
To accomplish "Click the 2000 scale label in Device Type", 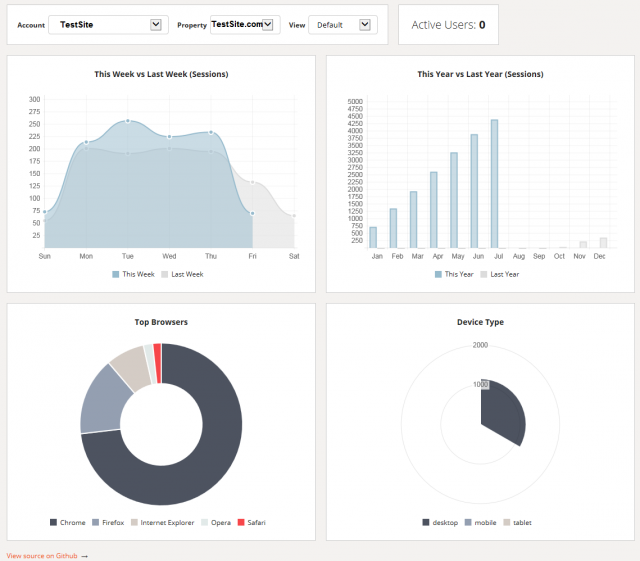I will (x=480, y=345).
